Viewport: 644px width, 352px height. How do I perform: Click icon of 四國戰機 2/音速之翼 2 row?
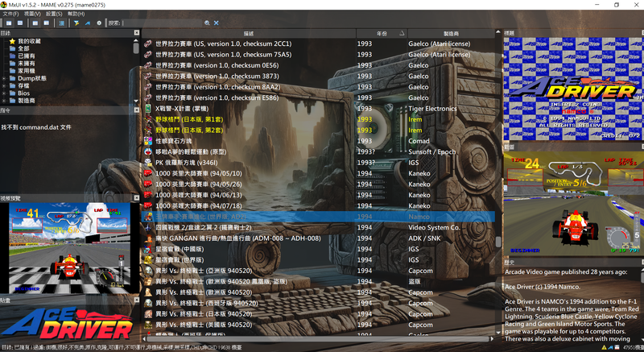pos(148,227)
